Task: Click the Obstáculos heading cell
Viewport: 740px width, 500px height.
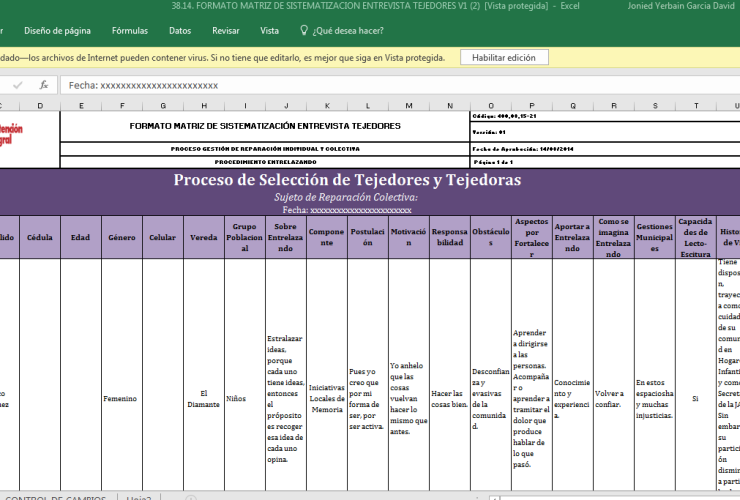Action: (491, 237)
